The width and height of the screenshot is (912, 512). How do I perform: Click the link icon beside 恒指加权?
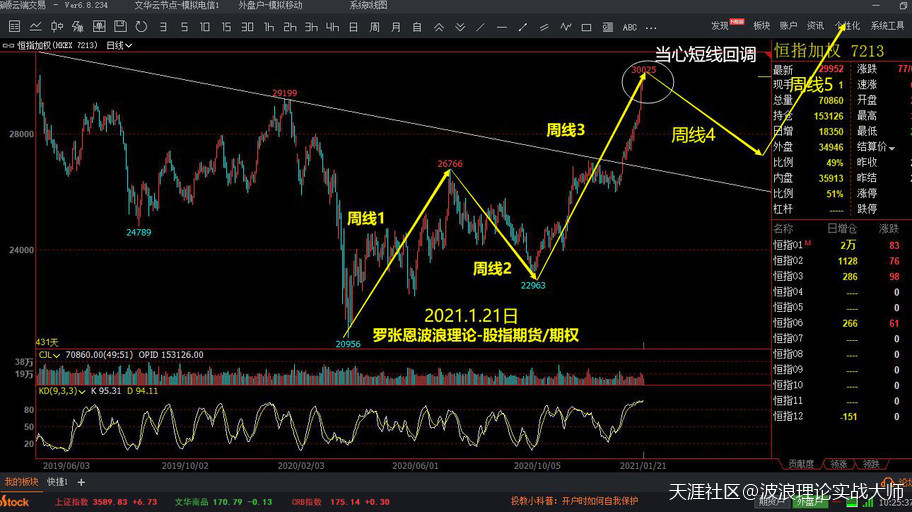[x=8, y=45]
